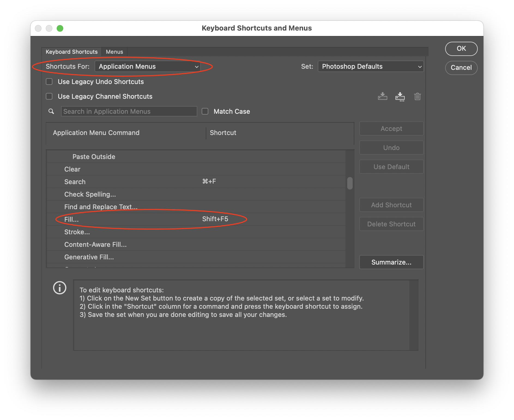The image size is (514, 420).
Task: Dismiss the dialog with Cancel
Action: tap(461, 68)
